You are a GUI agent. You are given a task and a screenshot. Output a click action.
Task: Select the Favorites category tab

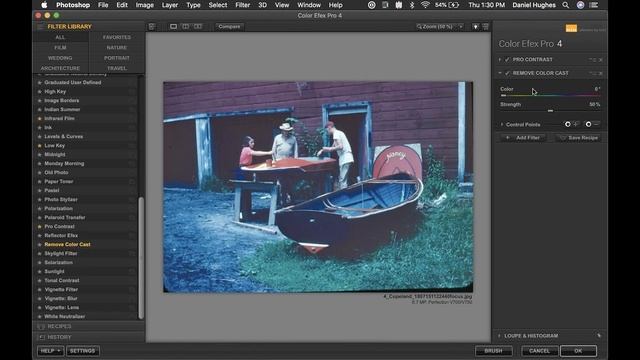click(117, 37)
